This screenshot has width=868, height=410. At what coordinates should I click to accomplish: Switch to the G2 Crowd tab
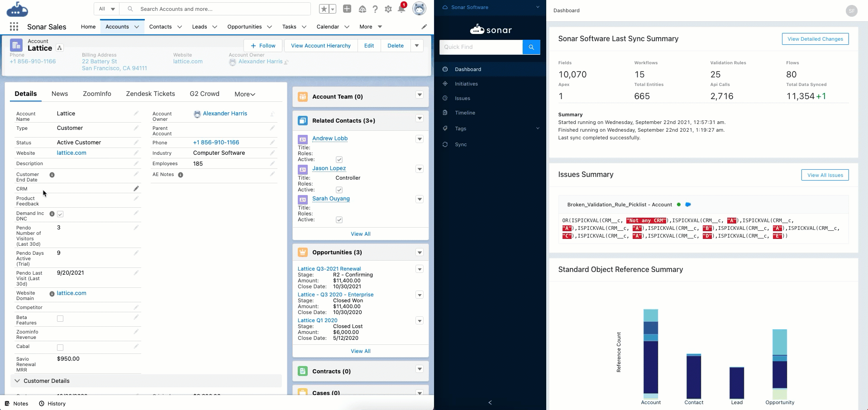pos(205,94)
